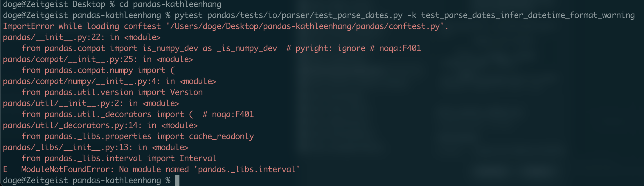
Task: Click the 'pandas/util/_decorators.py:14' traceback line
Action: click(x=100, y=125)
